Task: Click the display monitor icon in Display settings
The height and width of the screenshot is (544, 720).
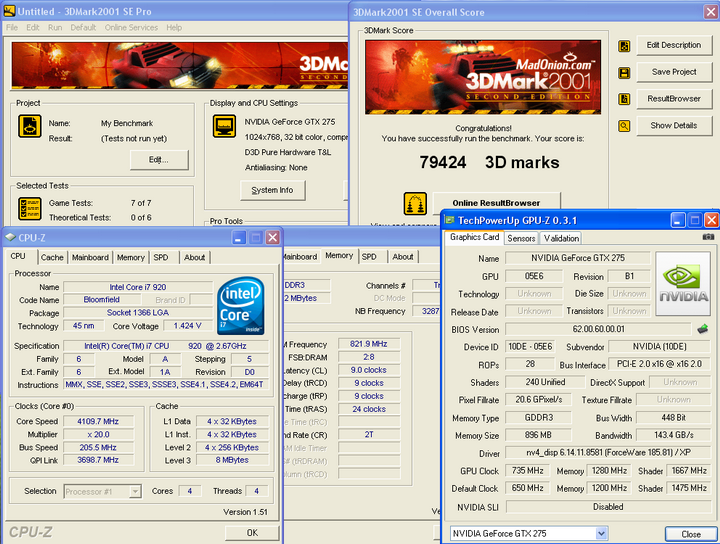Action: click(224, 126)
